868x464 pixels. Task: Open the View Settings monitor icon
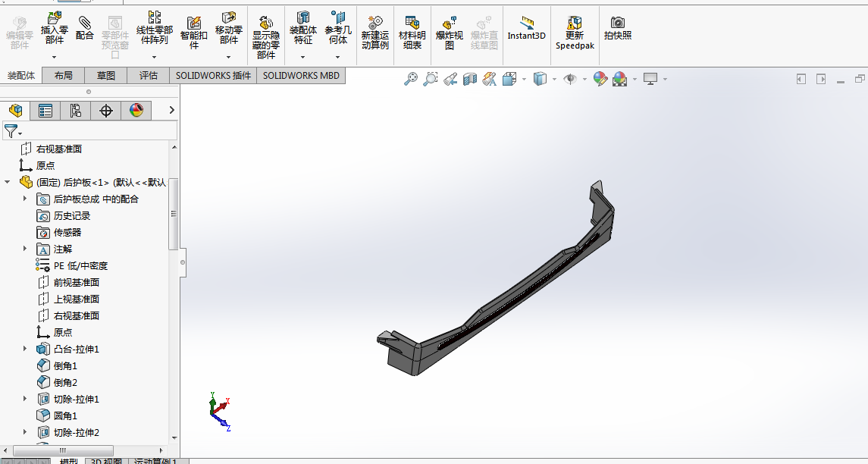[650, 79]
